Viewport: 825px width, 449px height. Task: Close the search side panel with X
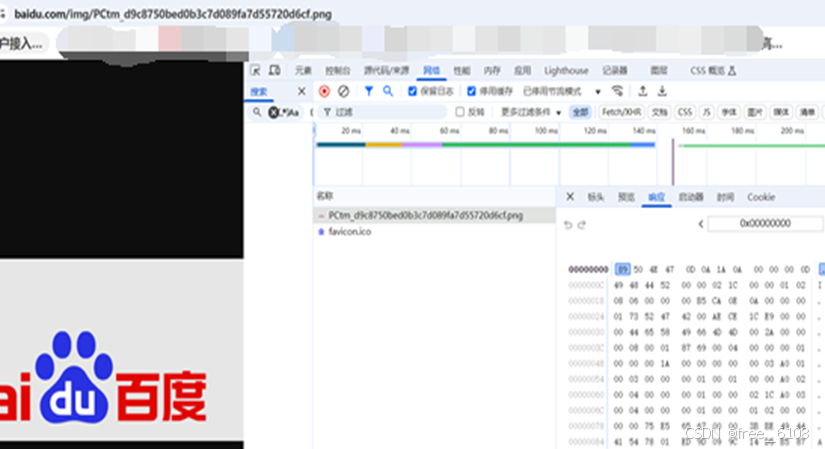[301, 91]
